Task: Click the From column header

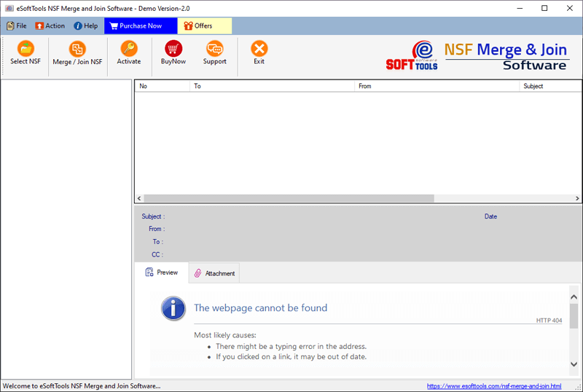Action: [437, 86]
